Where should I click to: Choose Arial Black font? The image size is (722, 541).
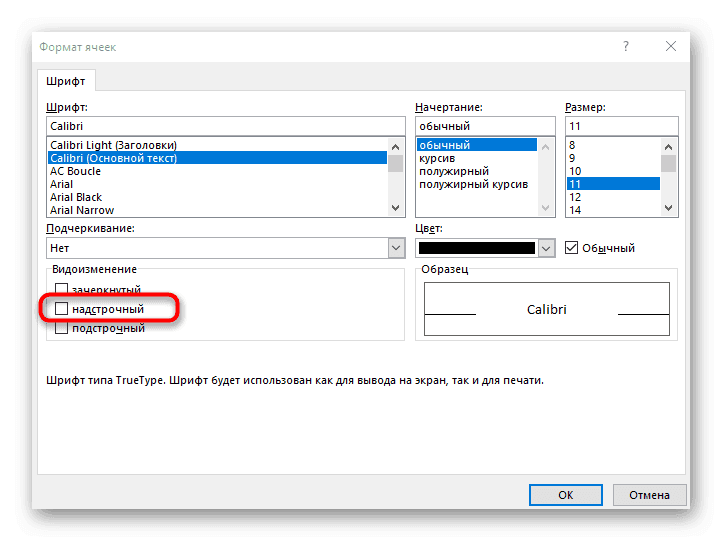pyautogui.click(x=217, y=197)
